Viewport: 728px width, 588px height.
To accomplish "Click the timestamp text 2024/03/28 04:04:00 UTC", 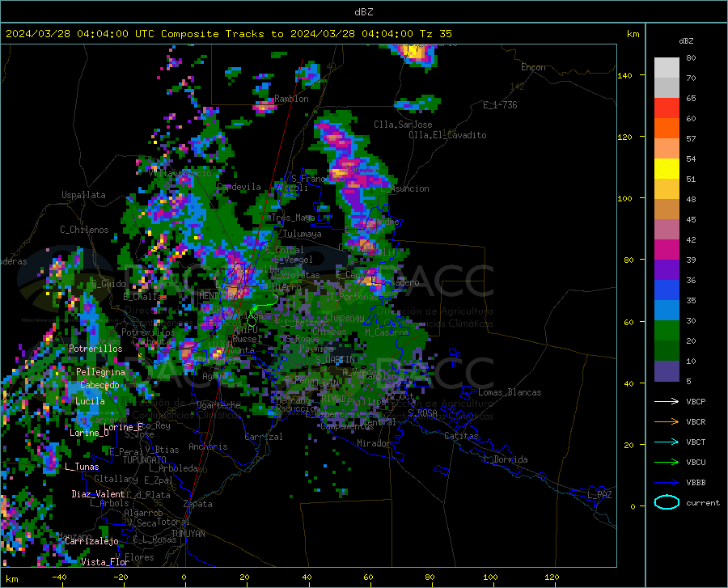I will 81,34.
